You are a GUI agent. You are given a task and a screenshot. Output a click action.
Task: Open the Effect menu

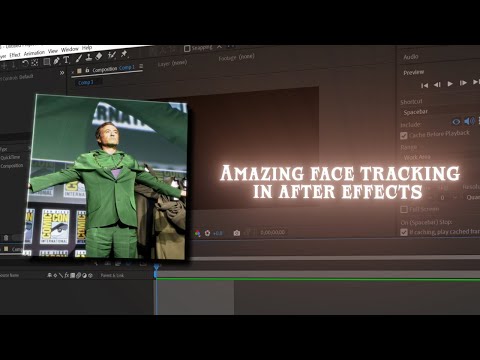[x=15, y=55]
